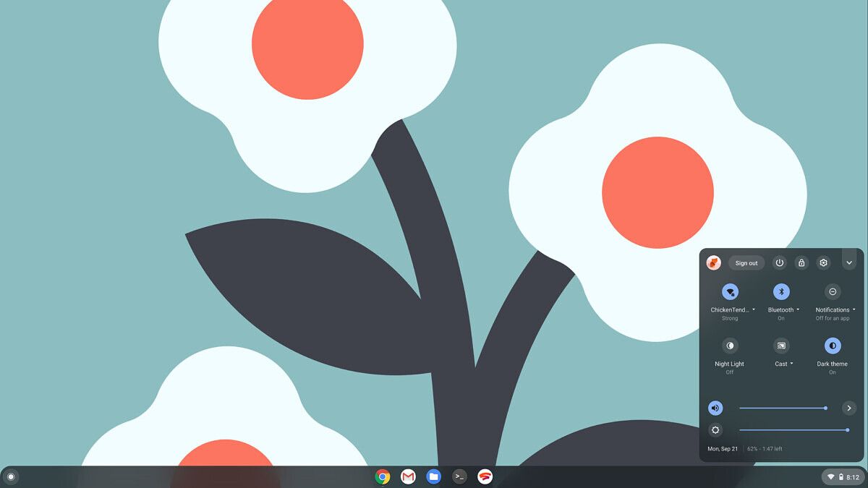Screen dimensions: 868x488
Task: Open Settings via the gear icon
Action: tap(823, 262)
